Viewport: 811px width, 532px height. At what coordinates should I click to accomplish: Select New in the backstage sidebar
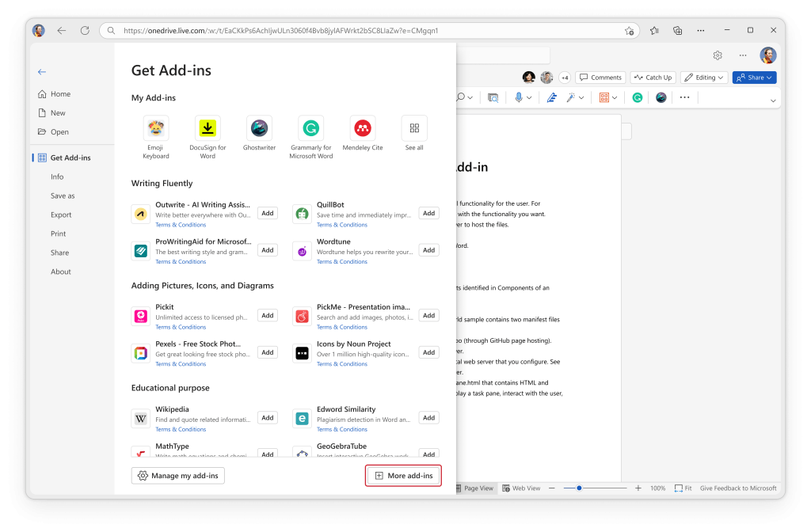click(x=51, y=112)
